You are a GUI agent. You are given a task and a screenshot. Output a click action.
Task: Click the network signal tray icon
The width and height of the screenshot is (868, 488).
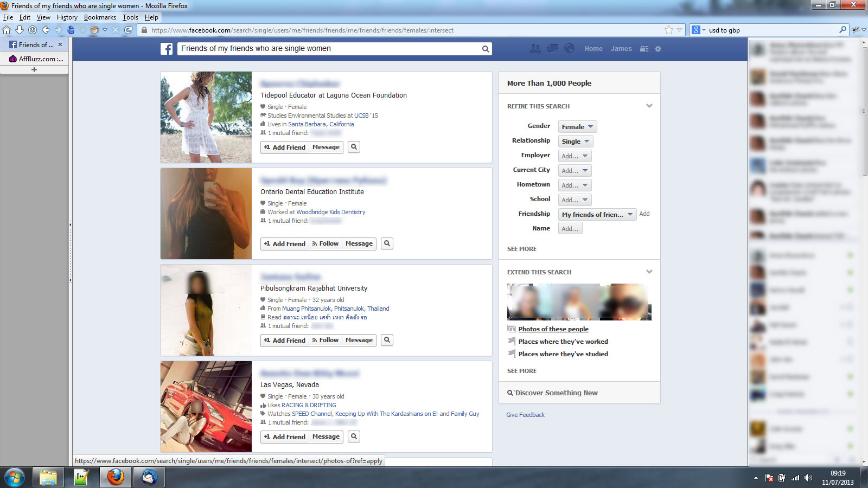tap(795, 478)
